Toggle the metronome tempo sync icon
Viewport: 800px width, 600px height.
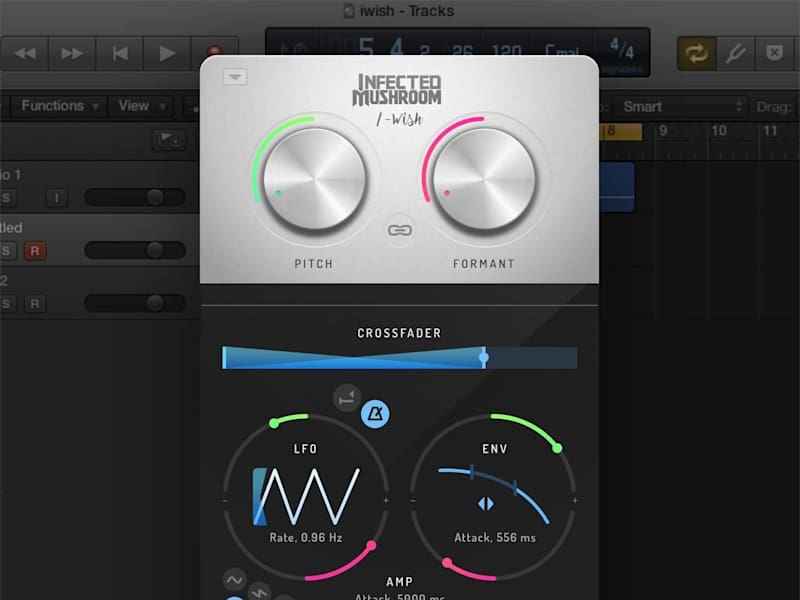(x=376, y=414)
